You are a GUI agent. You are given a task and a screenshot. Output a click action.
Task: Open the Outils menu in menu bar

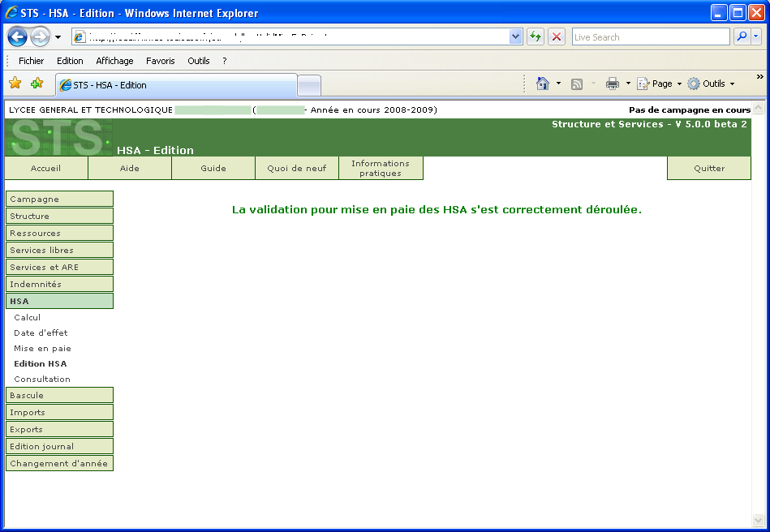199,61
